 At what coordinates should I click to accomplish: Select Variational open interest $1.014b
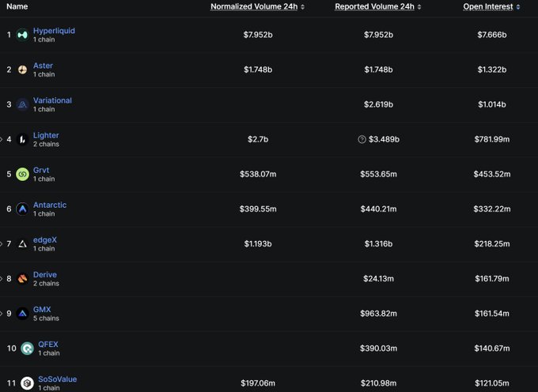(491, 104)
